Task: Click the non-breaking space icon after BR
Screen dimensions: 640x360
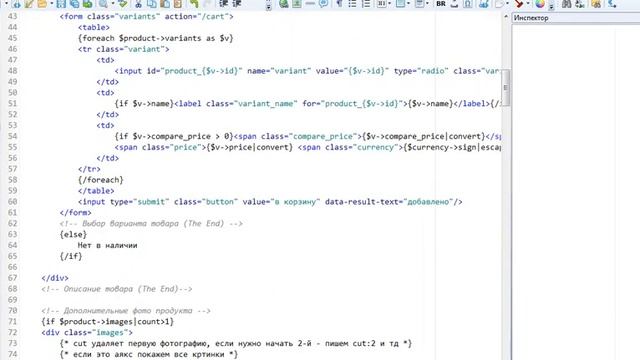Action: 454,4
